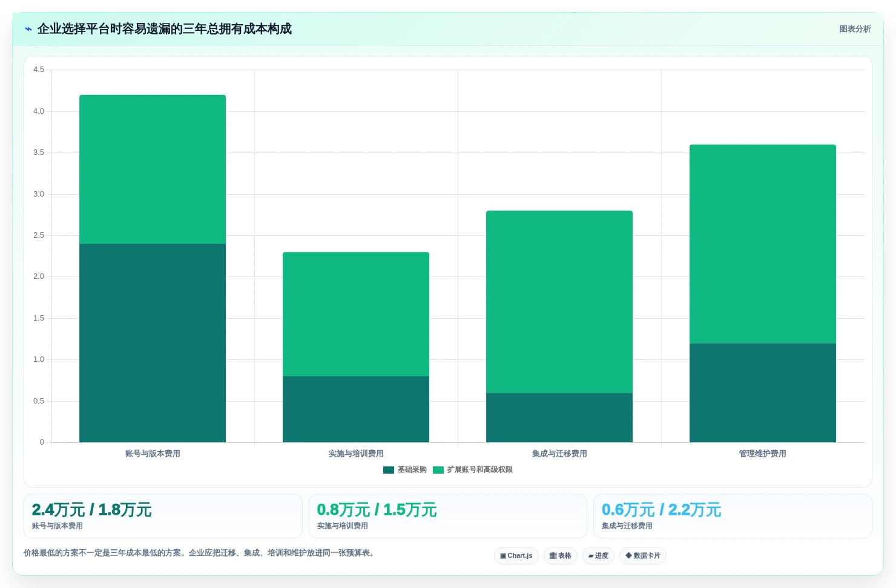Click the 基础采购 legend label
The height and width of the screenshot is (588, 896).
pos(412,470)
